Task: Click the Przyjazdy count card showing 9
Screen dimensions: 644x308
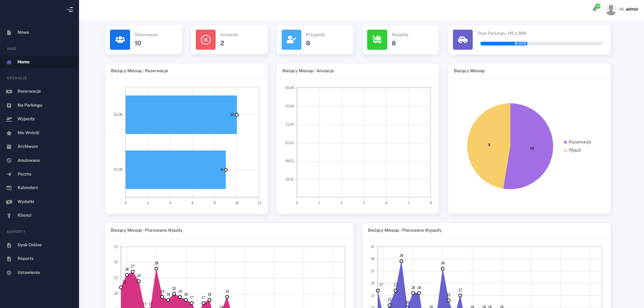Action: pos(315,40)
